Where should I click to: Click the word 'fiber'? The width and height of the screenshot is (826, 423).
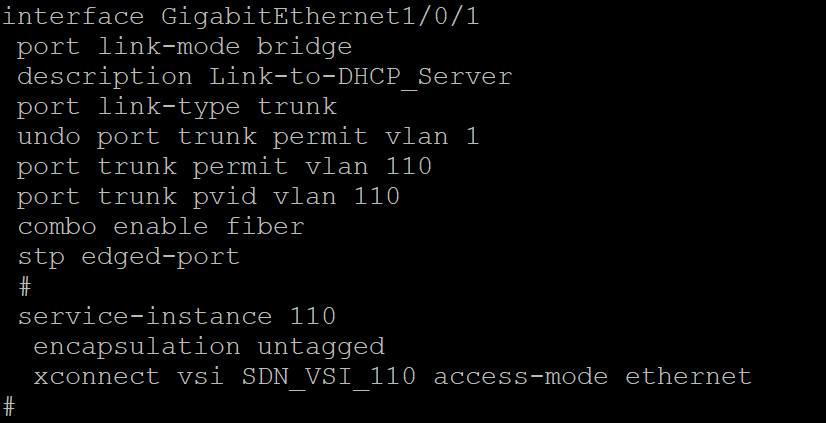pos(264,226)
